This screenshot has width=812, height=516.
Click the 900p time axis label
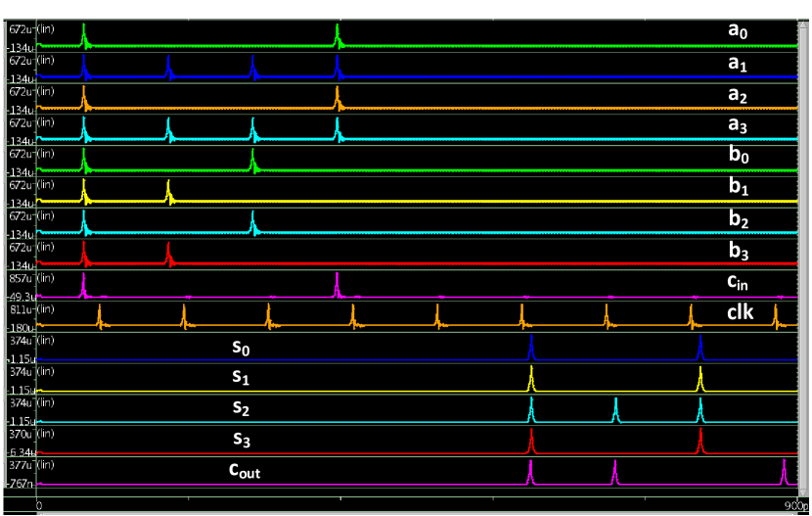click(x=793, y=506)
